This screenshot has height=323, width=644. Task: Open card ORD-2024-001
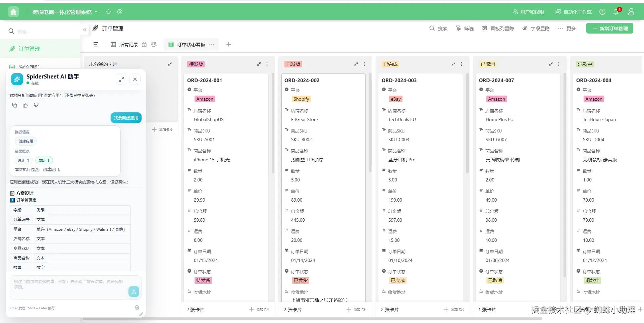point(226,188)
